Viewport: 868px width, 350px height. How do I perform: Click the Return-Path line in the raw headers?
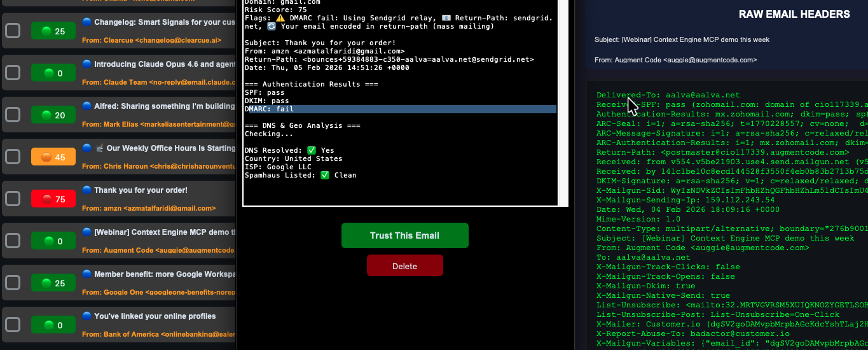pyautogui.click(x=722, y=153)
